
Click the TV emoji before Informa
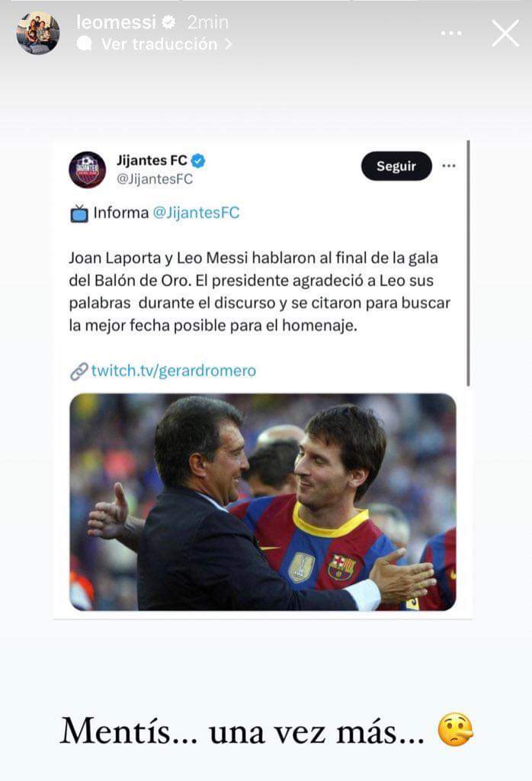click(x=79, y=214)
